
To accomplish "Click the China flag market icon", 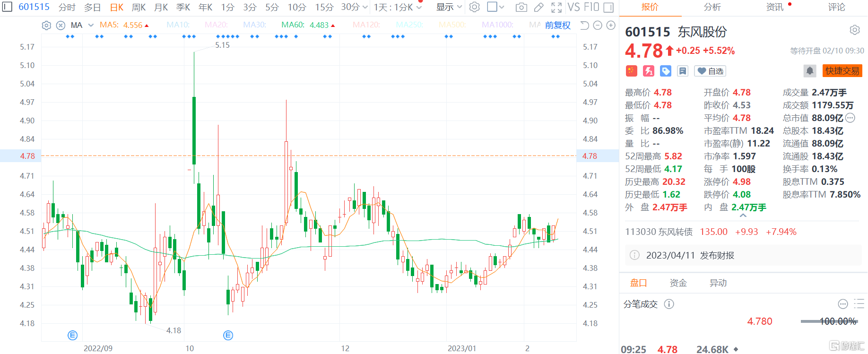I will (631, 71).
